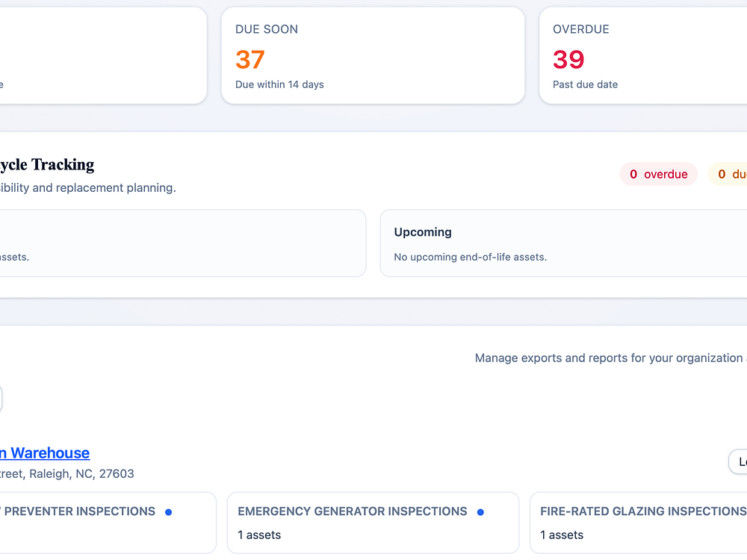The height and width of the screenshot is (560, 747).
Task: Open the Preventer Inspections card
Action: click(108, 523)
